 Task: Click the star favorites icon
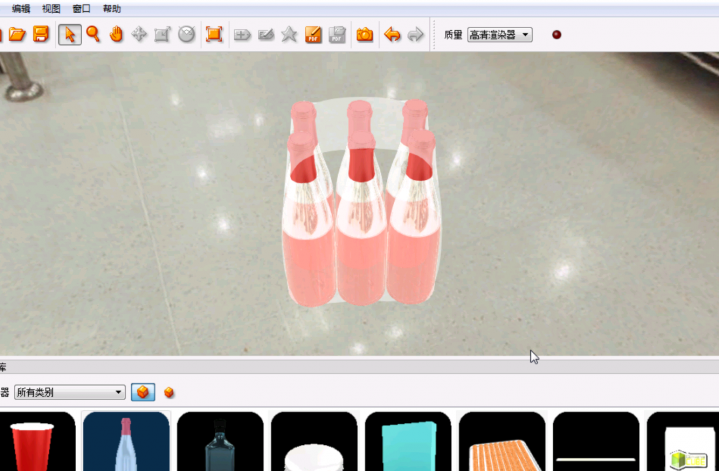click(x=289, y=35)
